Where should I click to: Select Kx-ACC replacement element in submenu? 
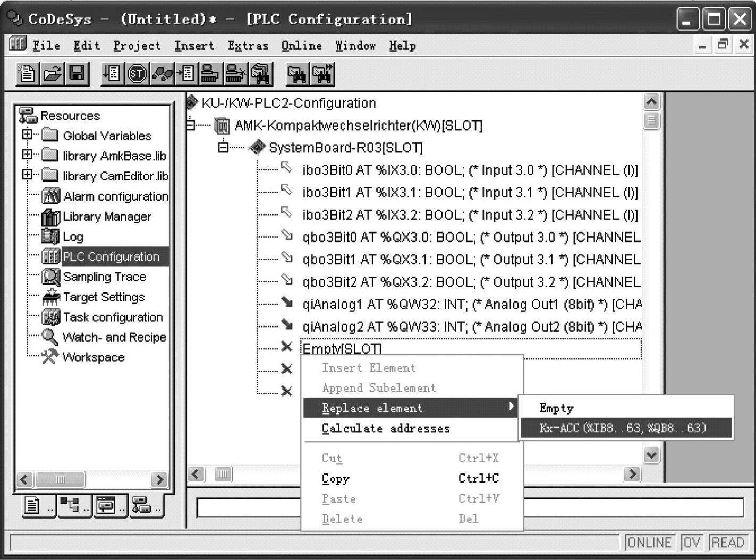(x=623, y=428)
